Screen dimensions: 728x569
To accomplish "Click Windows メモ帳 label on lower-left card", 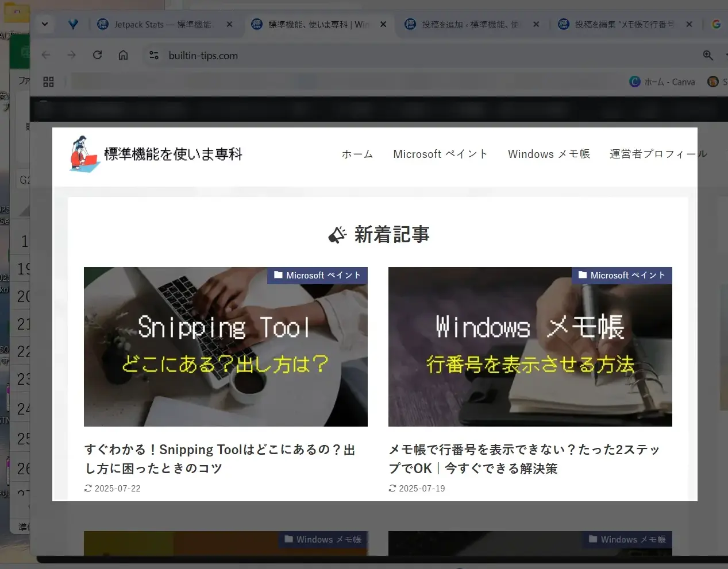I will tap(323, 540).
